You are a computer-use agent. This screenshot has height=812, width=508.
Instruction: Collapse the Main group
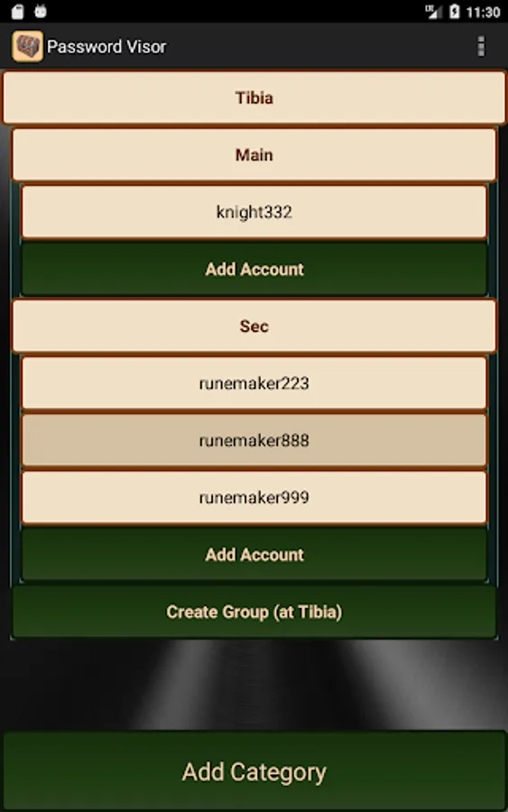[x=254, y=154]
